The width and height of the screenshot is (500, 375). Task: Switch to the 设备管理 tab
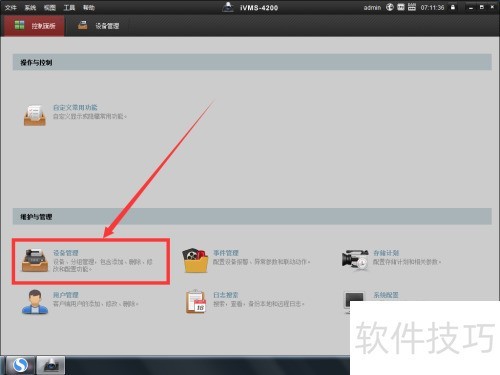coord(99,26)
